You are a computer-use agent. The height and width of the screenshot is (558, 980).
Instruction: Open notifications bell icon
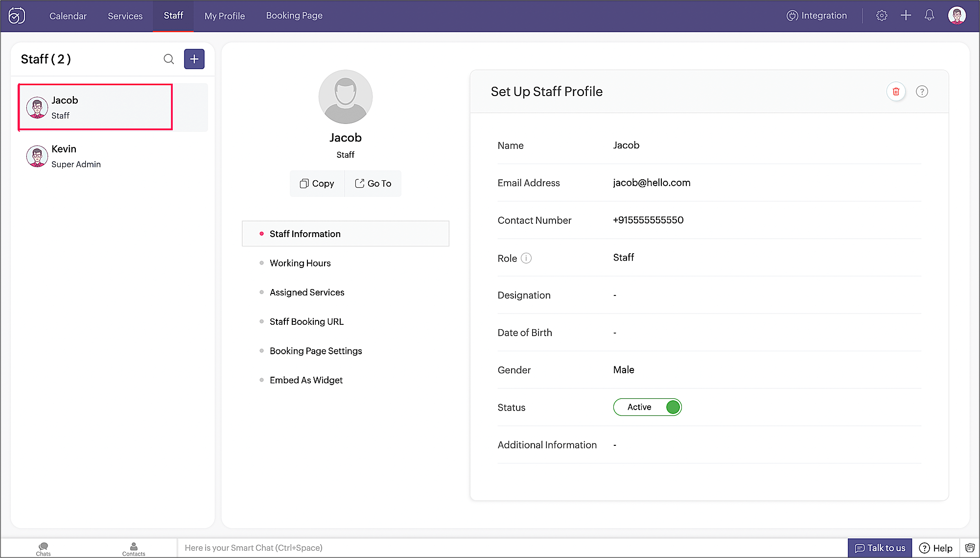coord(929,16)
